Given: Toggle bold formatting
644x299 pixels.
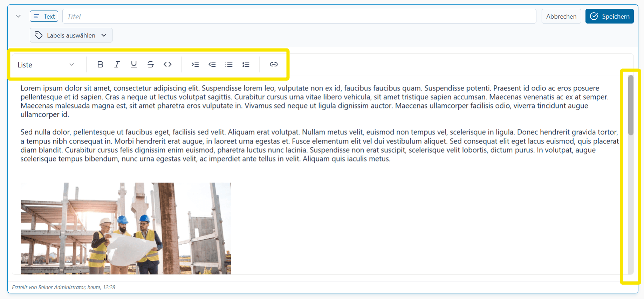Looking at the screenshot, I should (100, 64).
